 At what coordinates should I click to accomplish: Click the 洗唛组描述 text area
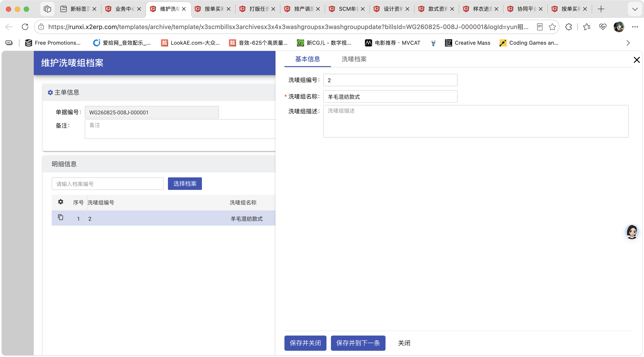point(476,121)
